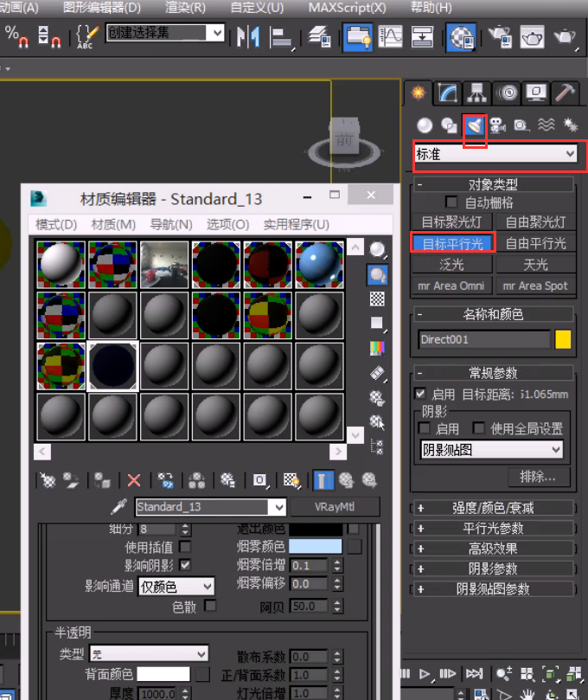Expand the 平行光参数 rollout
The image size is (588, 700).
click(493, 528)
